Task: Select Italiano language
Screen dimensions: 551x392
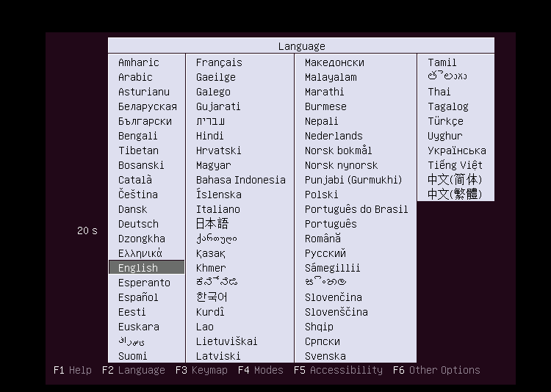Action: tap(218, 209)
